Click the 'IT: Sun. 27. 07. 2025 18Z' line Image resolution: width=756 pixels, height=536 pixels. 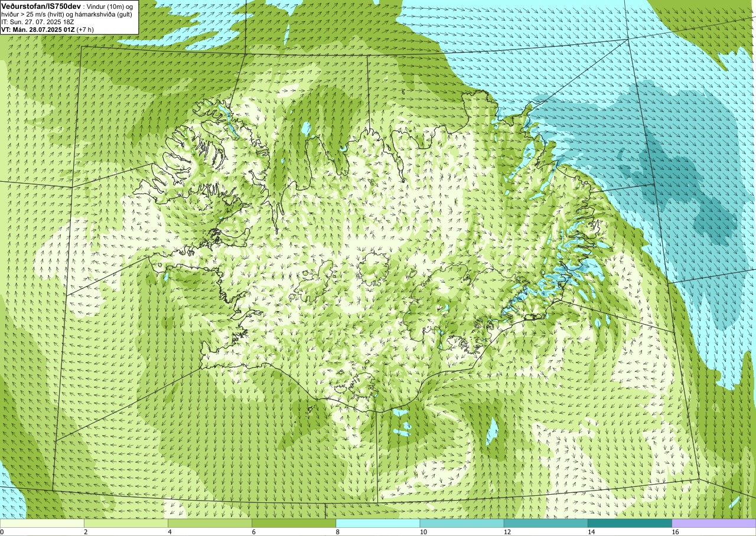point(38,21)
